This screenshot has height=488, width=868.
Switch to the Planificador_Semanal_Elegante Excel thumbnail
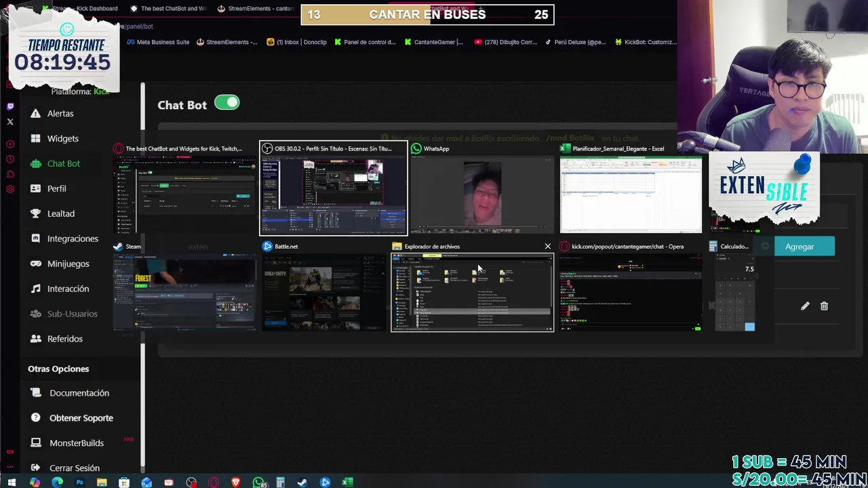click(x=631, y=188)
